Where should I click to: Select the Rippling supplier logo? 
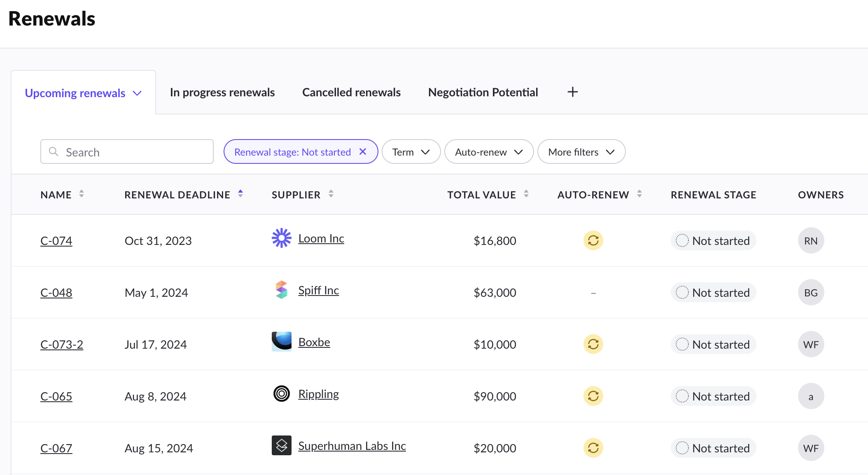281,394
